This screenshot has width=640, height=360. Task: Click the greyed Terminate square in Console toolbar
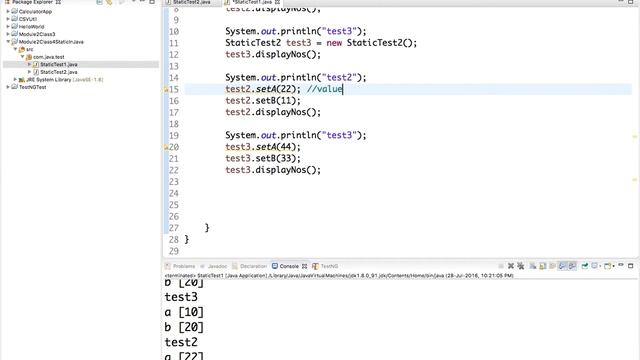pyautogui.click(x=501, y=266)
